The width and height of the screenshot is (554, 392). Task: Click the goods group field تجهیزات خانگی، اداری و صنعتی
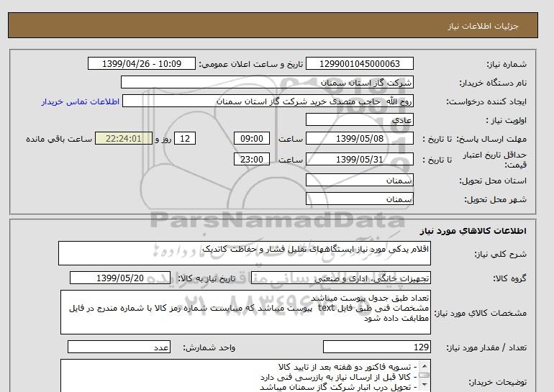[340, 278]
